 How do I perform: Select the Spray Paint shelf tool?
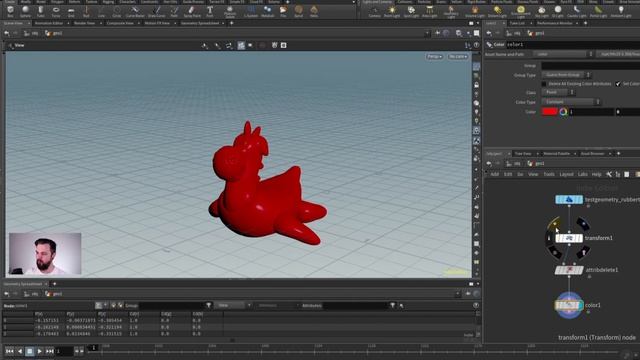[192, 11]
